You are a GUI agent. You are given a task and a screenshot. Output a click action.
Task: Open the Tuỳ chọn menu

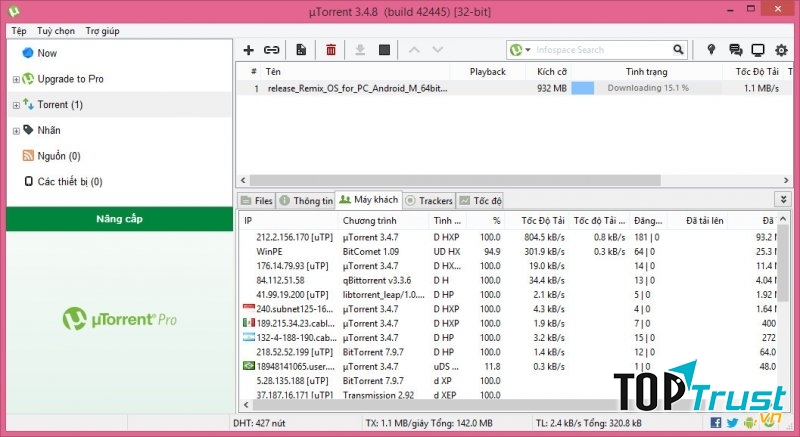[56, 31]
